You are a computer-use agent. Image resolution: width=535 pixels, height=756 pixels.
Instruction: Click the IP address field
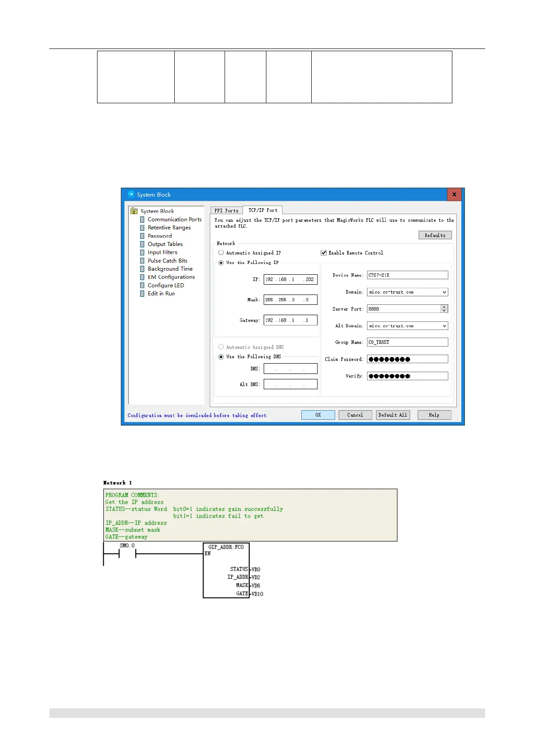(291, 279)
